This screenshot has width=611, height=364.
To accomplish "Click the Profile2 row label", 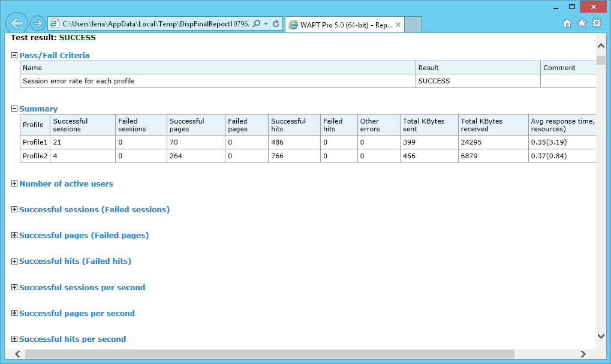I will pyautogui.click(x=35, y=155).
